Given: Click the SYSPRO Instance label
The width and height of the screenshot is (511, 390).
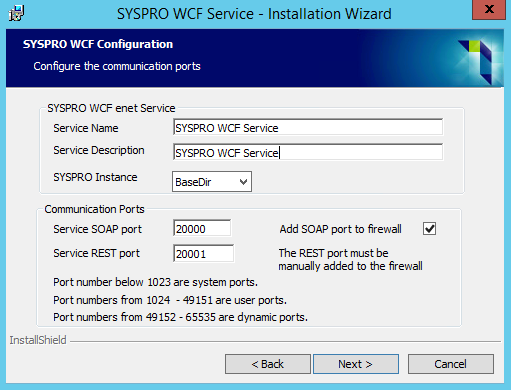Looking at the screenshot, I should (x=95, y=177).
